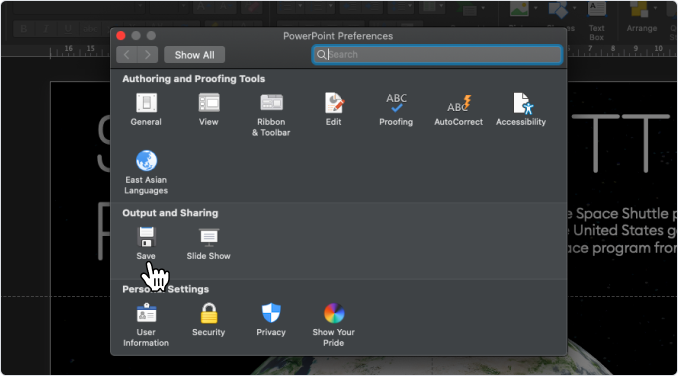Open View preferences pane
This screenshot has width=678, height=376.
pos(208,110)
